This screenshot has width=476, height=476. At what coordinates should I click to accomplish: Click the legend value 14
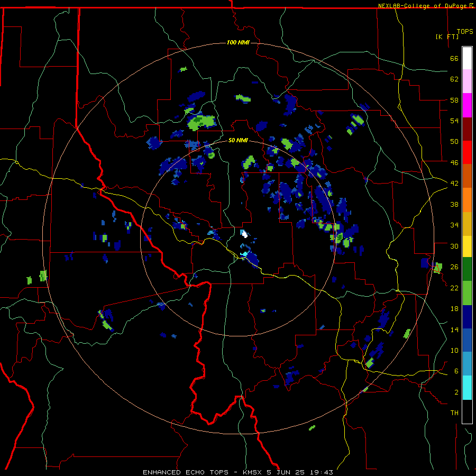(x=454, y=329)
